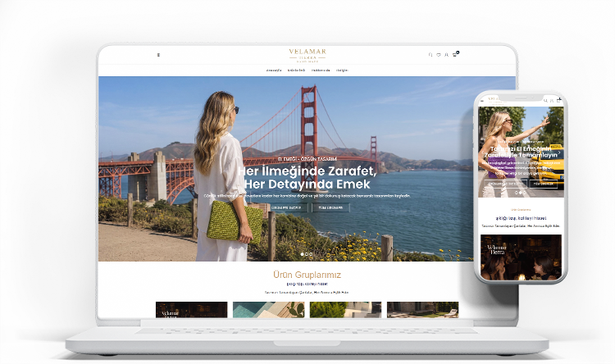615x364 pixels.
Task: Tap the Velamar Tierra restaurant image on phone
Action: coord(521,257)
